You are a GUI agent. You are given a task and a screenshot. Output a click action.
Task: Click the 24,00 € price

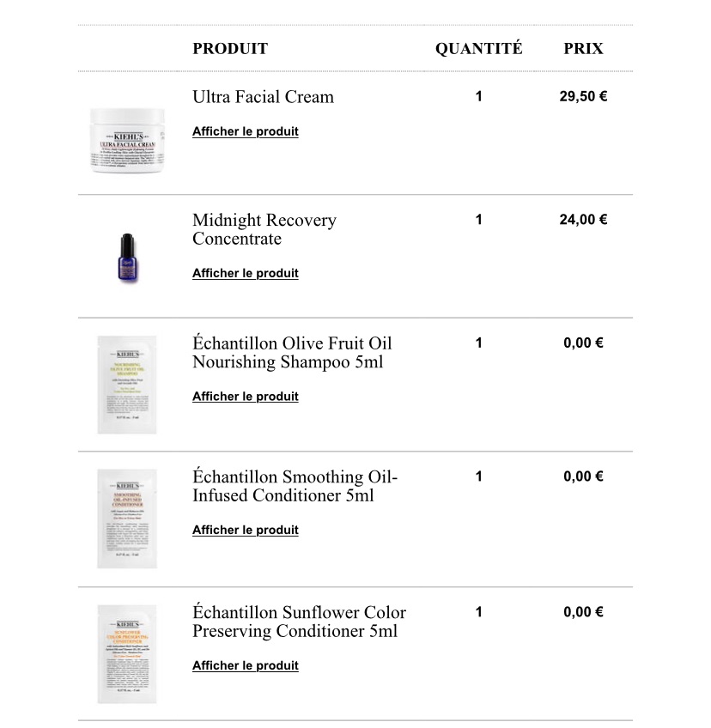[x=583, y=219]
